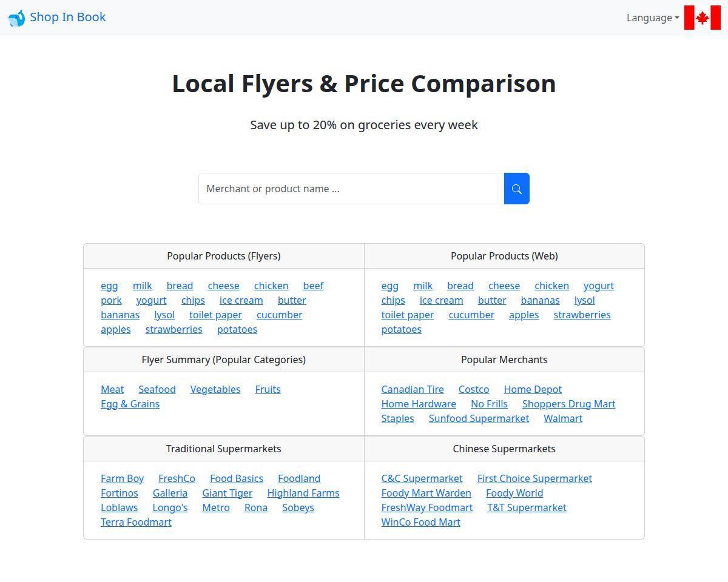This screenshot has height=582, width=728.
Task: Select 'pork' in the flyers products list
Action: point(111,300)
